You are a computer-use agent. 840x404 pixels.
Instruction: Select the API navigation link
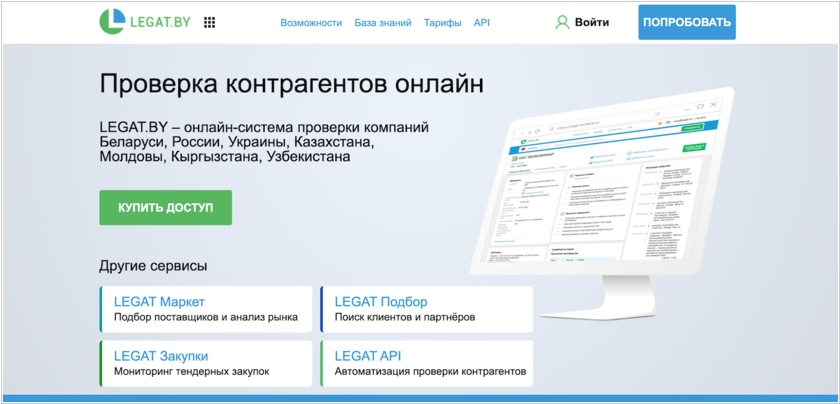click(482, 23)
